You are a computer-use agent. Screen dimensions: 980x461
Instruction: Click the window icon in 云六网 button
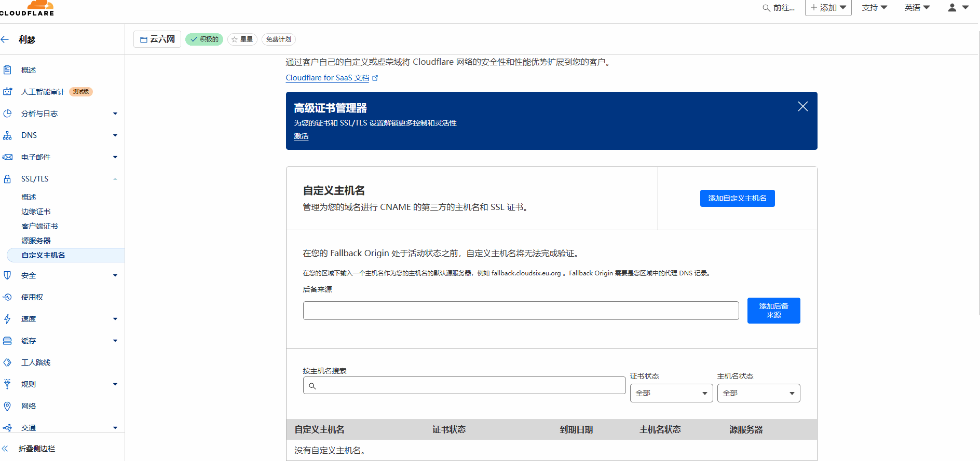[x=144, y=39]
